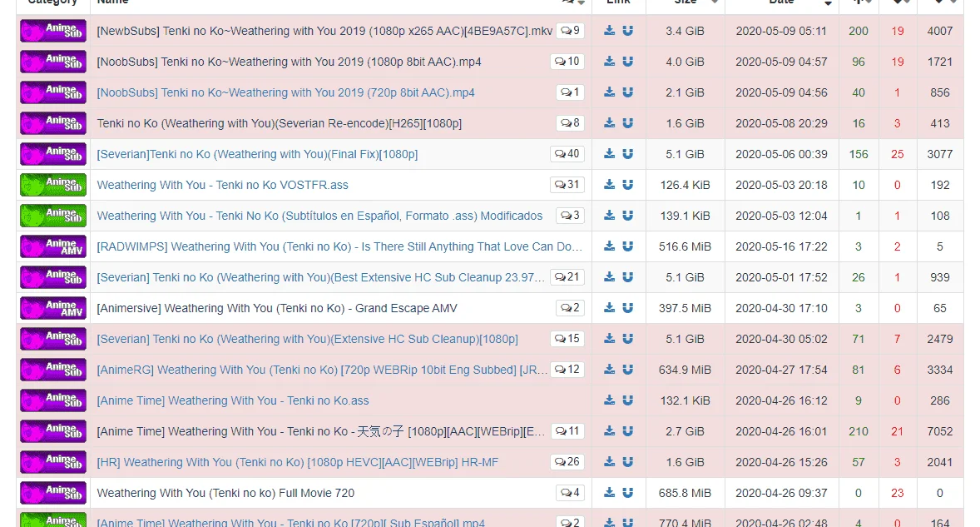Download torrent for Subtítulos en Español row
980x527 pixels.
(x=609, y=215)
